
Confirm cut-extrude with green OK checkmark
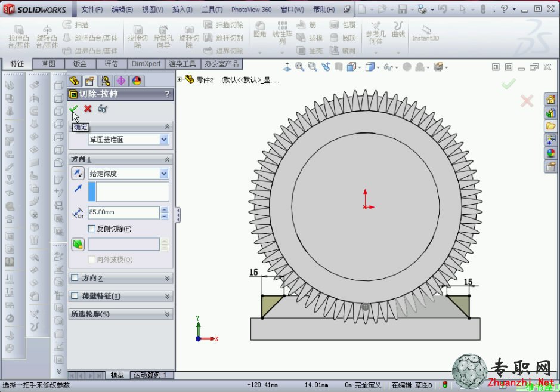tap(74, 108)
